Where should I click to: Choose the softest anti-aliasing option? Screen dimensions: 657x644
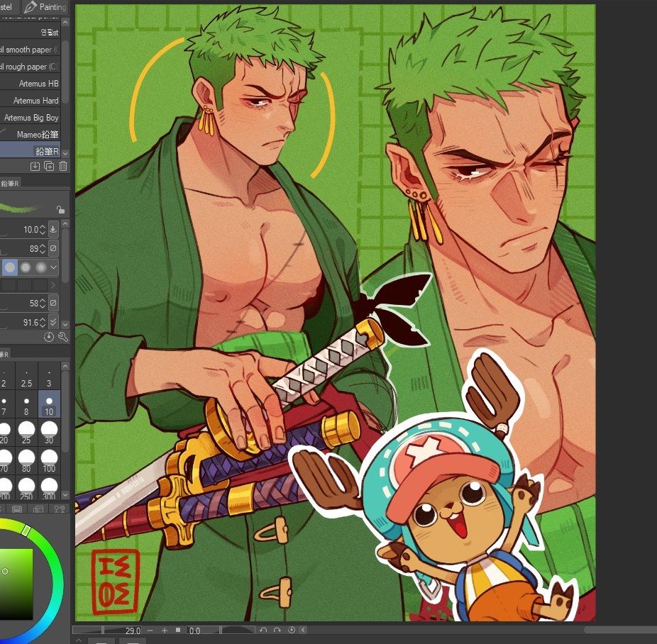coord(40,267)
